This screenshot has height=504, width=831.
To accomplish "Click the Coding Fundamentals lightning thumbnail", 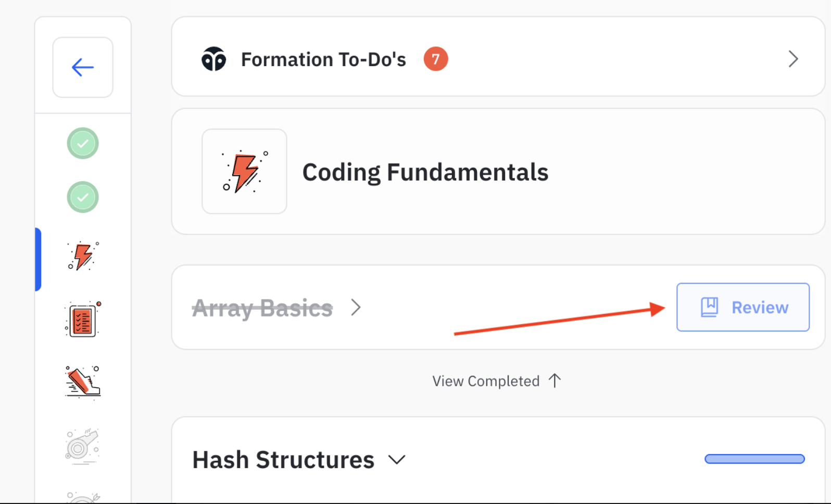I will pyautogui.click(x=244, y=171).
